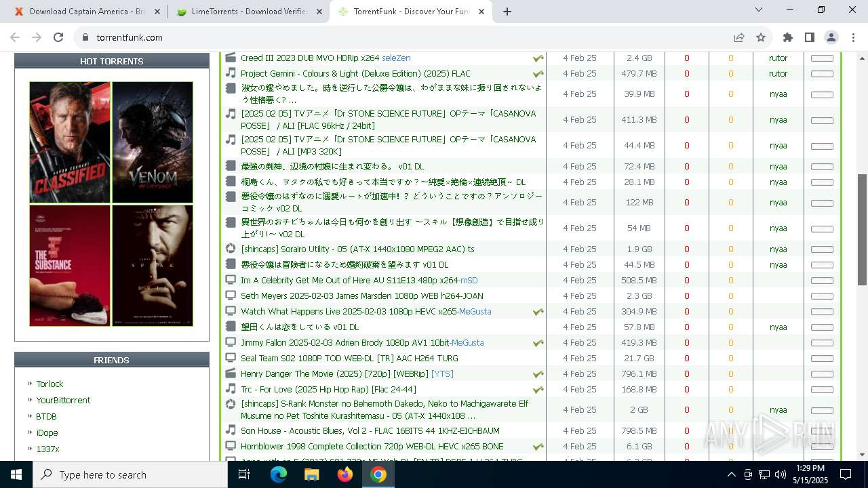Open the Chrome three-dot menu

tap(852, 37)
